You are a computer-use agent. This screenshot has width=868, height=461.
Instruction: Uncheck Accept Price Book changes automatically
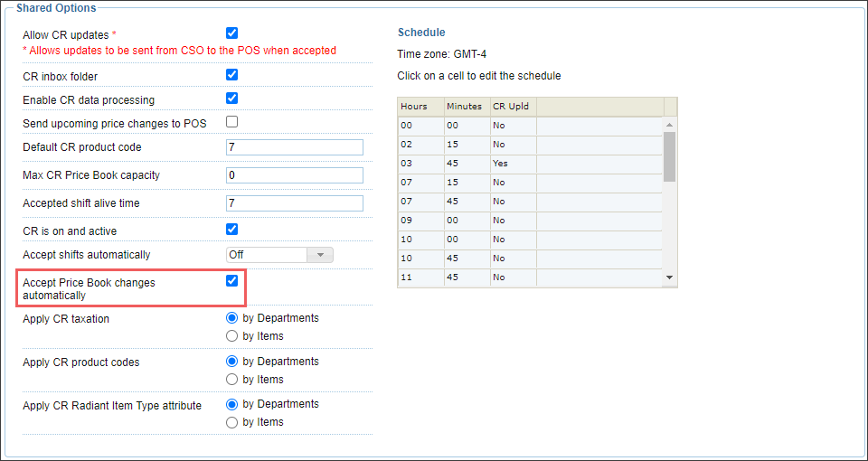click(232, 280)
